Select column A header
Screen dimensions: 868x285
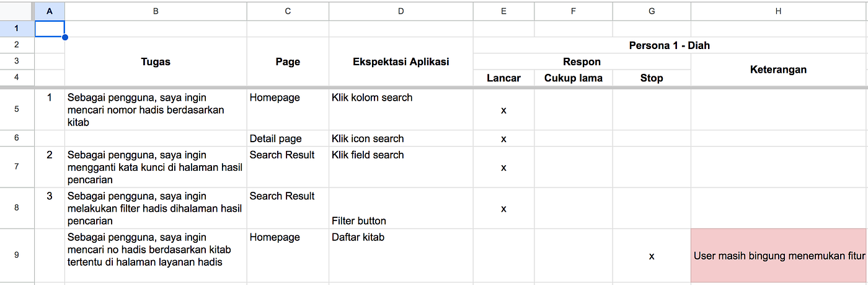50,11
